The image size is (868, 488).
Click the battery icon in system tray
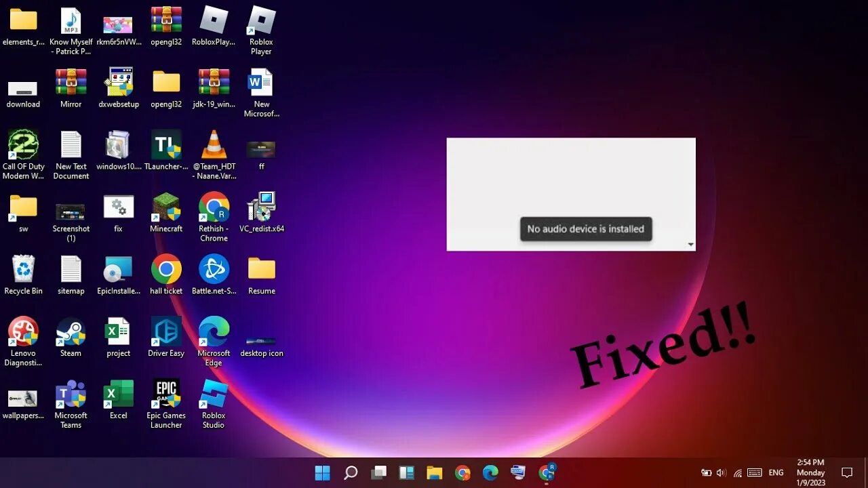click(x=706, y=472)
